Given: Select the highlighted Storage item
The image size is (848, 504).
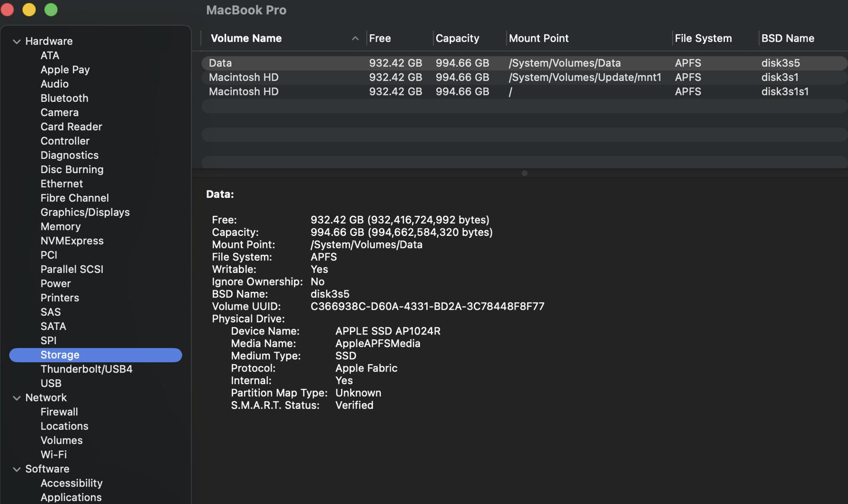Looking at the screenshot, I should click(96, 355).
